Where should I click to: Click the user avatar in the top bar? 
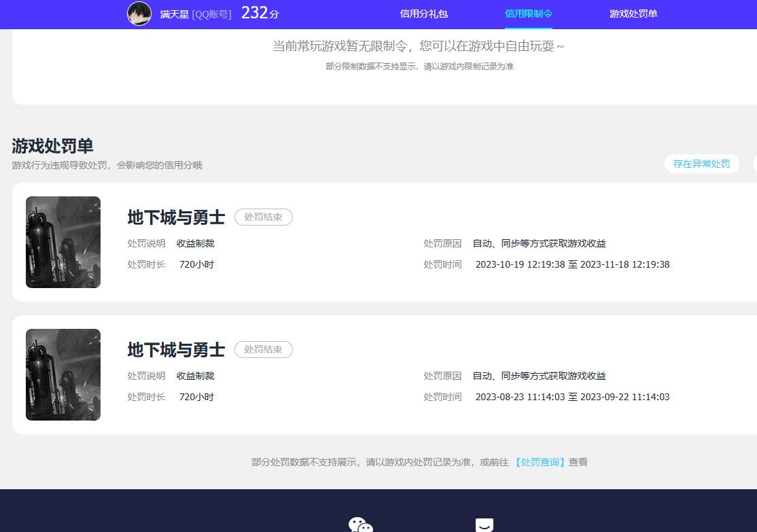(x=139, y=14)
